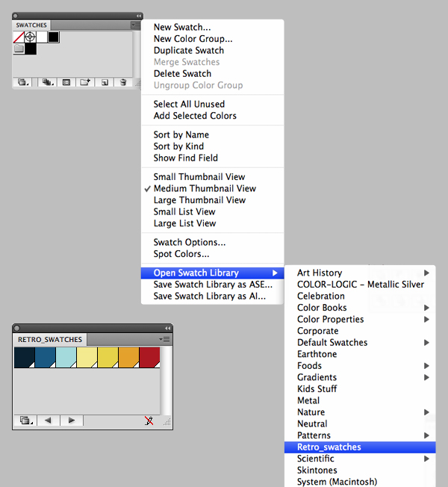Click Show Swatch Kinds menu icon
The image size is (448, 487).
[48, 82]
